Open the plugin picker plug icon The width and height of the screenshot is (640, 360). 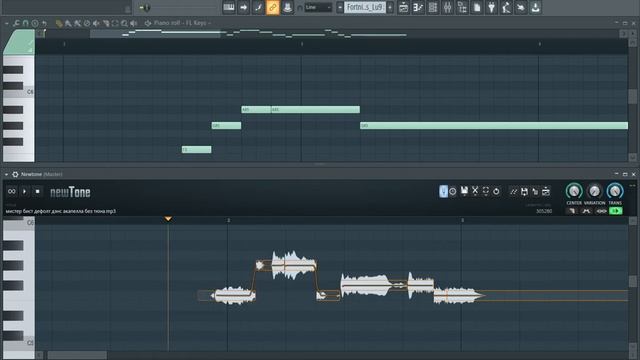[x=492, y=7]
